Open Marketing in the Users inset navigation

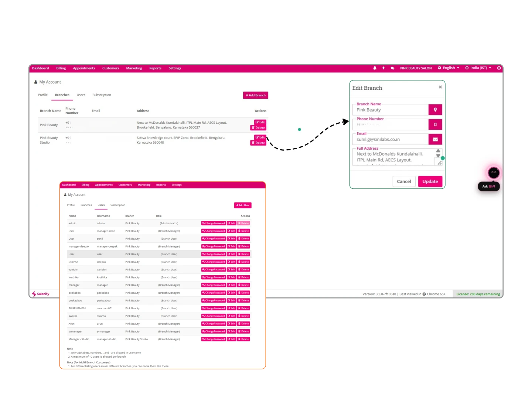(x=144, y=185)
